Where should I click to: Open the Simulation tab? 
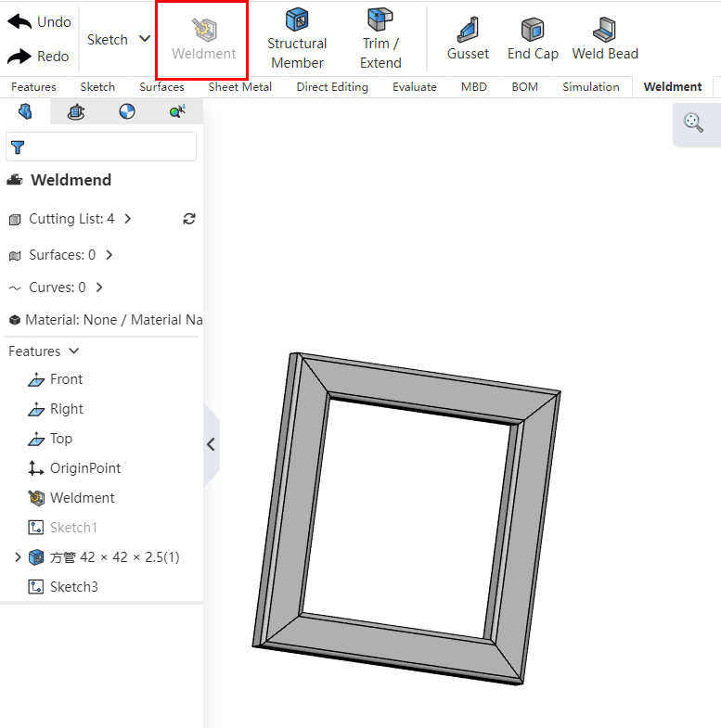pyautogui.click(x=590, y=87)
